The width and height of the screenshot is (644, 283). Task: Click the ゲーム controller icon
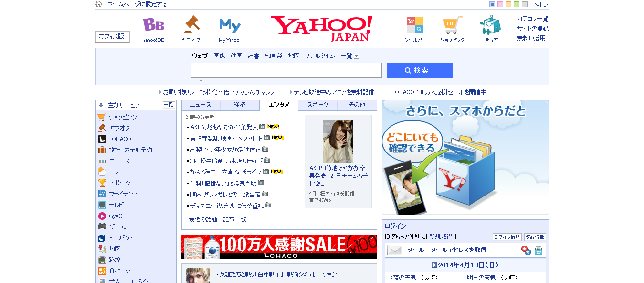pos(102,227)
